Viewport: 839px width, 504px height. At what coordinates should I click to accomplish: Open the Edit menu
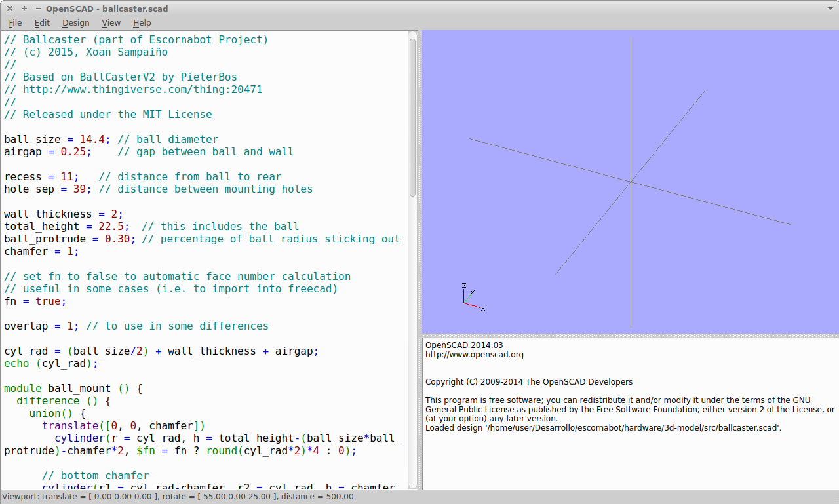pyautogui.click(x=42, y=23)
